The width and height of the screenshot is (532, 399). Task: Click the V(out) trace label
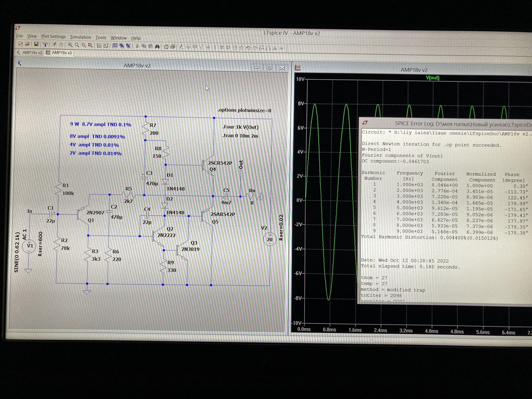click(433, 77)
